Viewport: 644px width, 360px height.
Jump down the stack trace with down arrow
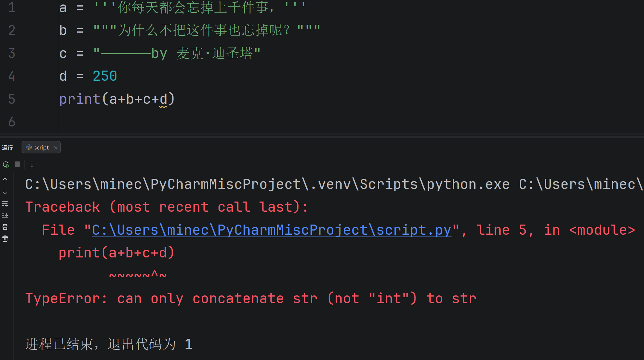[x=5, y=192]
